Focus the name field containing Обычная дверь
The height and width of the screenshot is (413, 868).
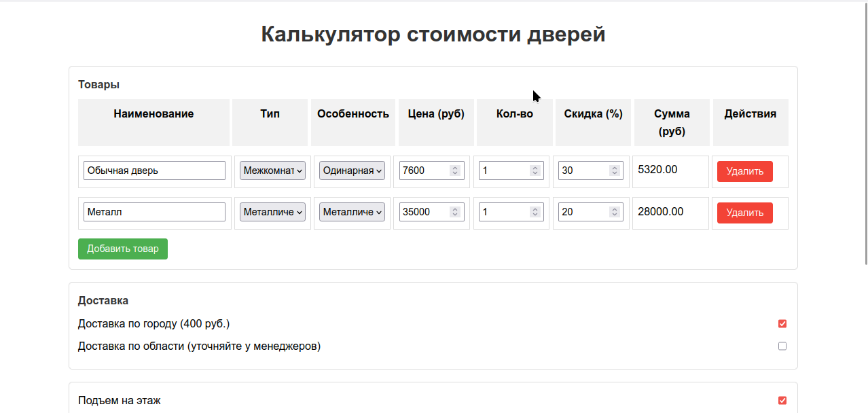coord(154,170)
